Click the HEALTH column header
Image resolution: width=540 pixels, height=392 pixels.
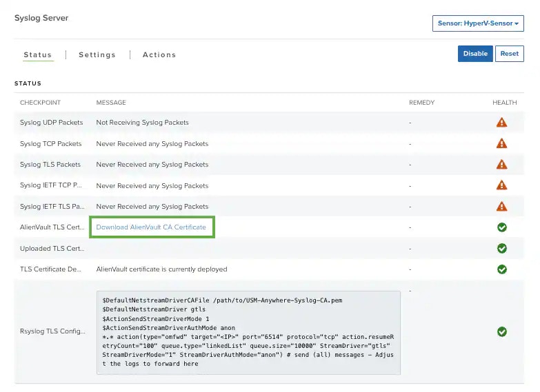[505, 103]
